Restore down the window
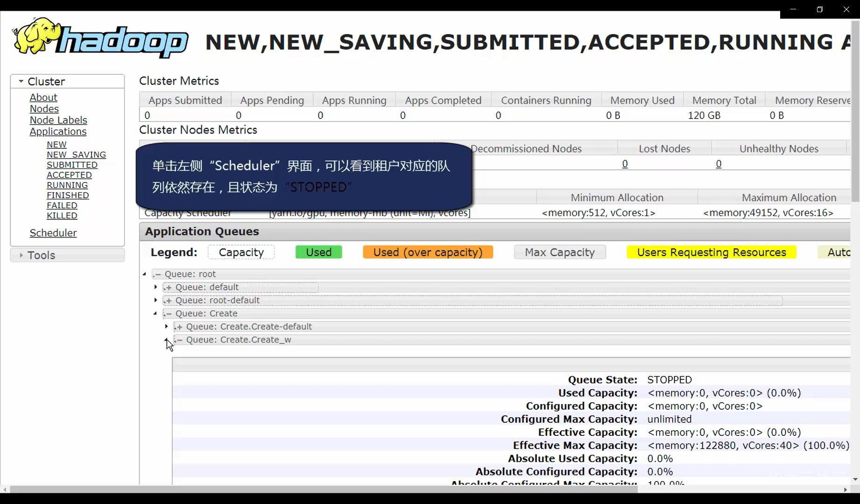Image resolution: width=860 pixels, height=504 pixels. tap(820, 9)
